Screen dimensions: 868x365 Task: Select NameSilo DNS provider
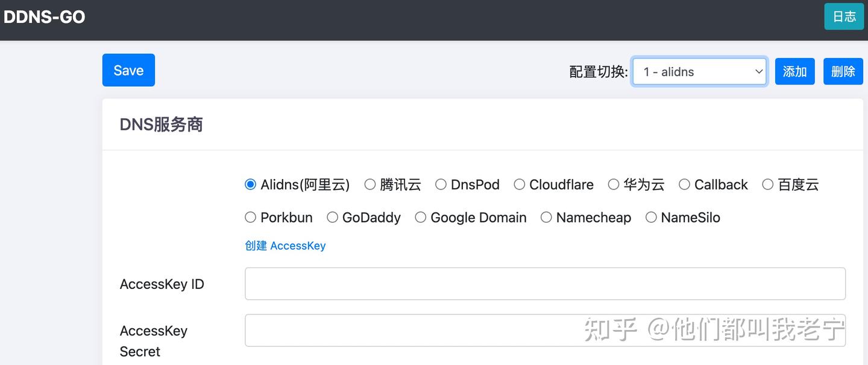pyautogui.click(x=651, y=217)
